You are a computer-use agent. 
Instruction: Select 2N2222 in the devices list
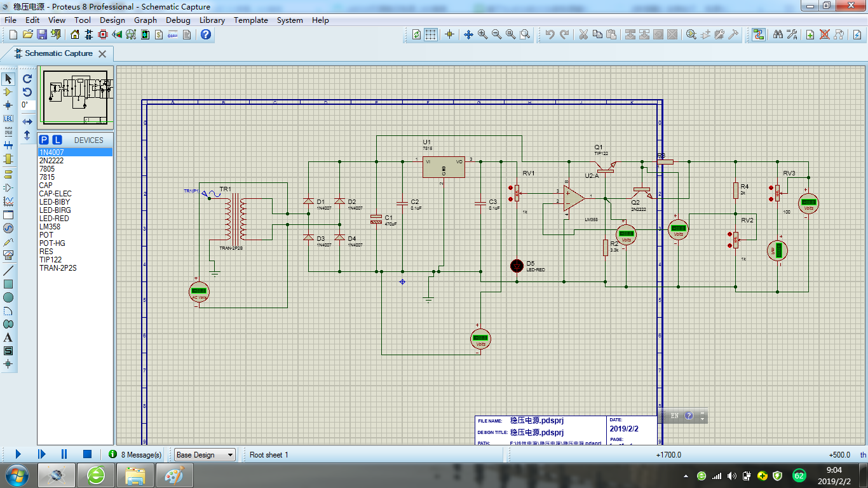click(75, 161)
